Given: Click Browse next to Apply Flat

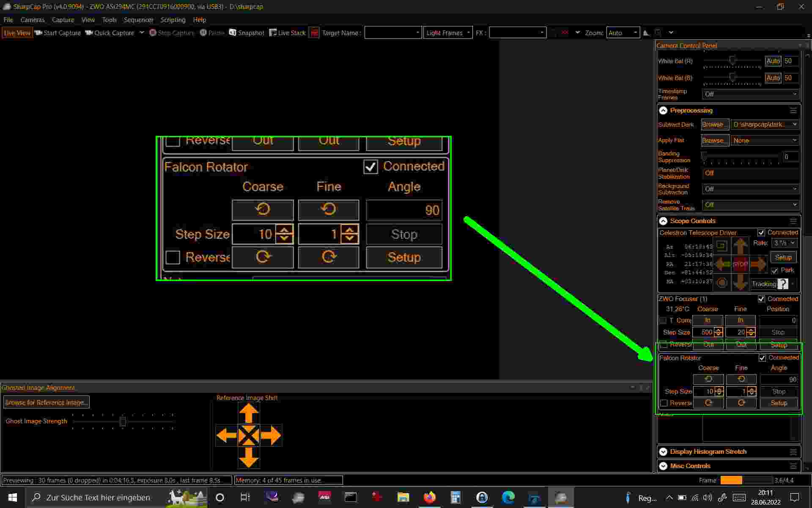Looking at the screenshot, I should (715, 140).
